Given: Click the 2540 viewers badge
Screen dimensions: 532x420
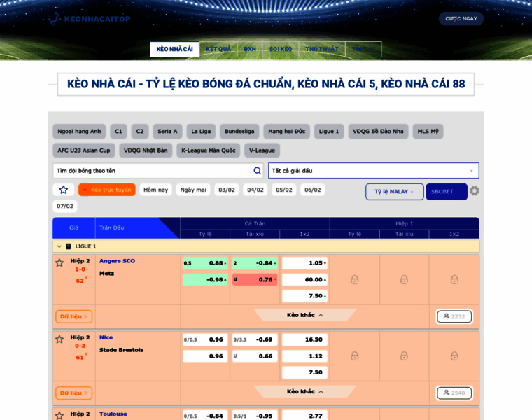Looking at the screenshot, I should point(454,393).
